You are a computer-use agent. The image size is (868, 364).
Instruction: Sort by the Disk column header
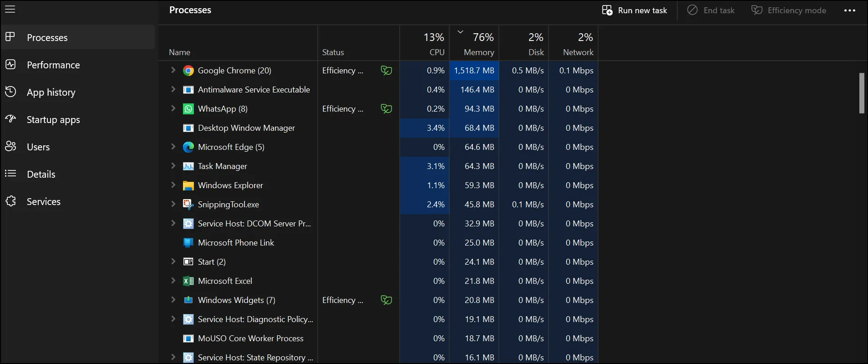[x=524, y=43]
